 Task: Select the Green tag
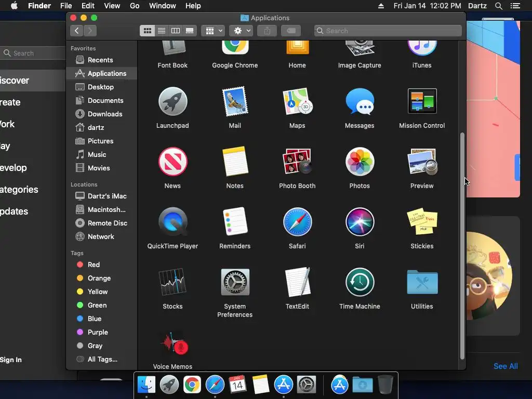[102, 305]
